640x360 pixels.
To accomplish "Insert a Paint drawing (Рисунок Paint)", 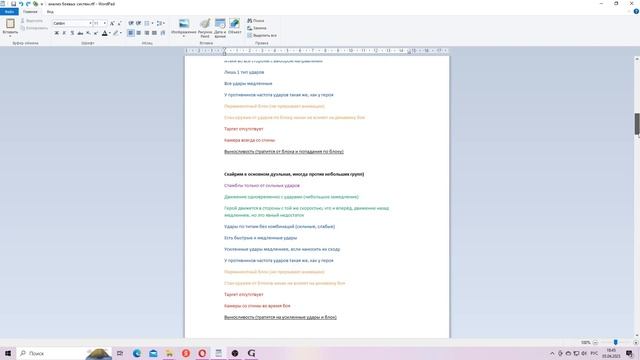I will (x=205, y=28).
